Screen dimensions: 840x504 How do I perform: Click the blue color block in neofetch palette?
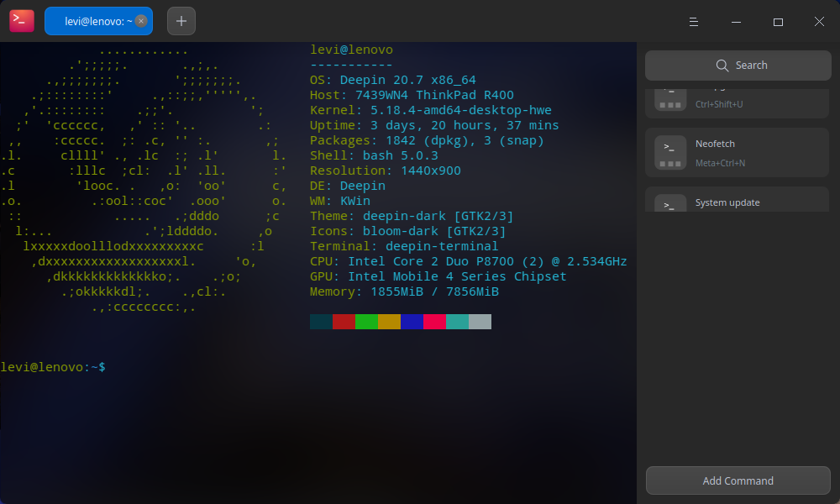[x=412, y=322]
